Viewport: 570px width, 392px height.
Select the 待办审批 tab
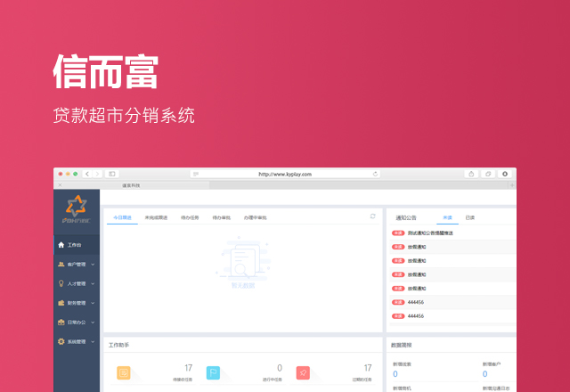click(x=222, y=217)
